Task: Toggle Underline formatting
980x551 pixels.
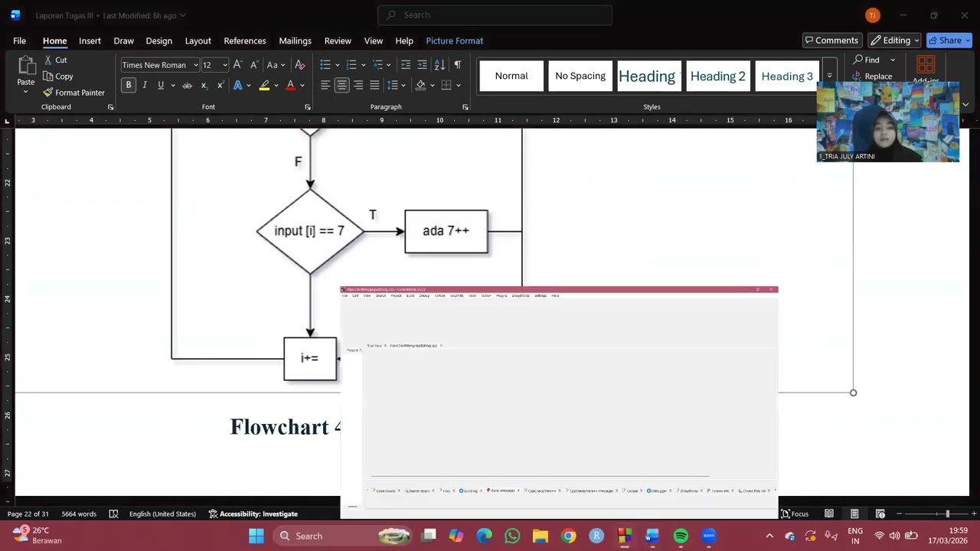Action: 160,85
